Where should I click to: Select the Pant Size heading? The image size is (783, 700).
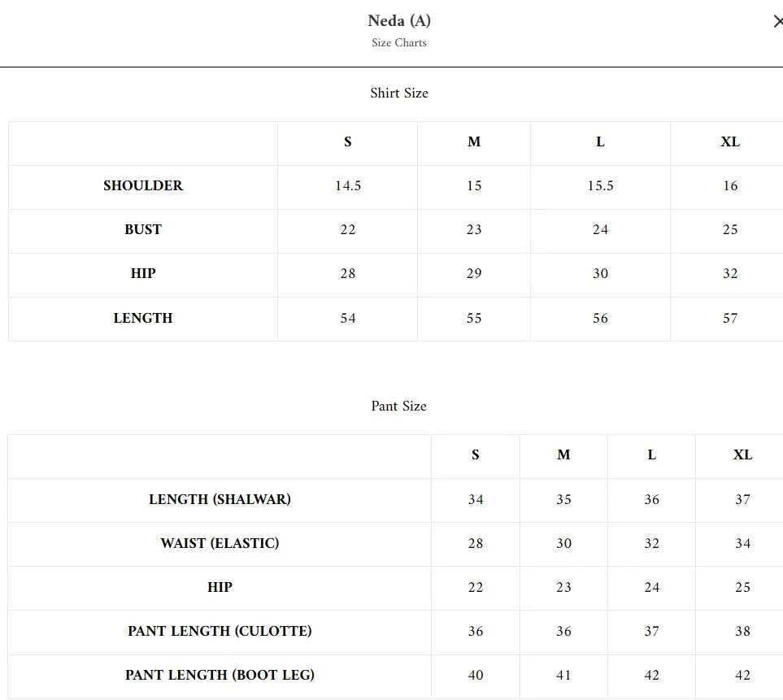coord(398,406)
